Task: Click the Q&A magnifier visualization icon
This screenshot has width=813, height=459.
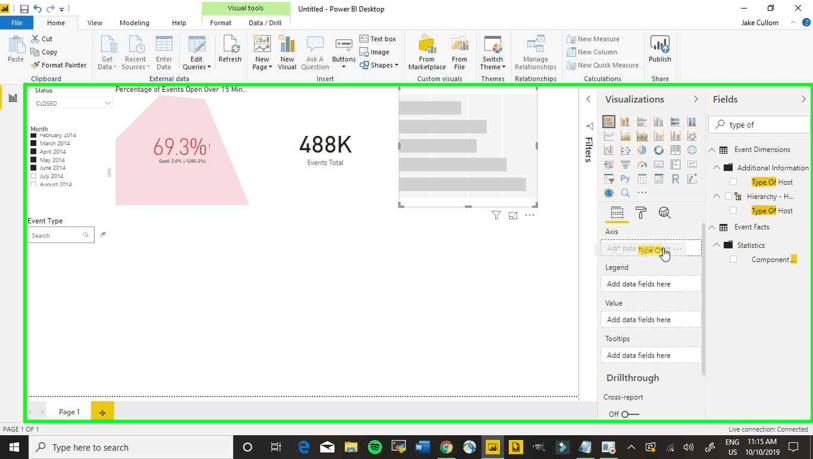Action: 625,193
